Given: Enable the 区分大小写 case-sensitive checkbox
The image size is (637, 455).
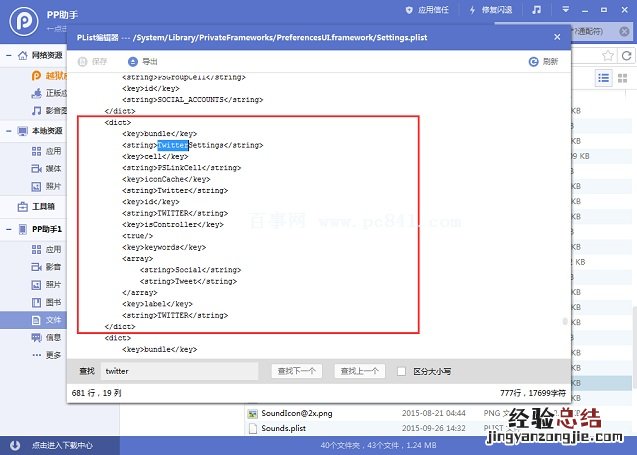Looking at the screenshot, I should click(x=401, y=371).
